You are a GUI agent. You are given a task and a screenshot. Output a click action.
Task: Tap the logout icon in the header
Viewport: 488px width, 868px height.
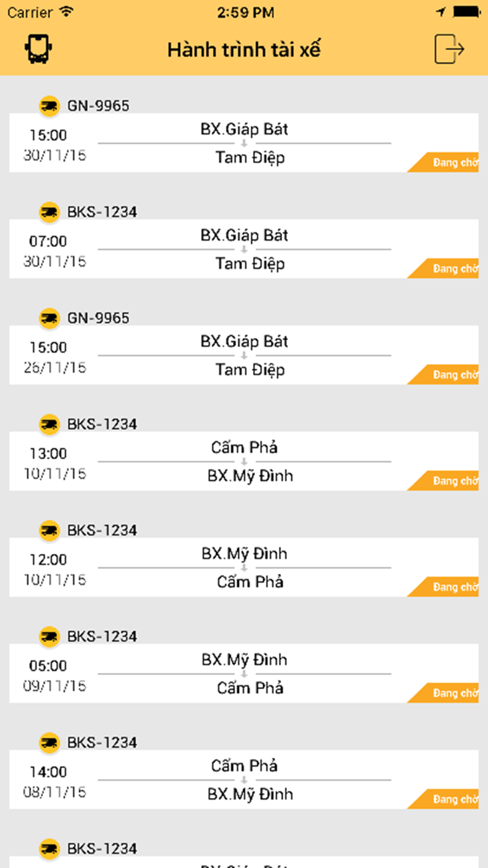coord(449,49)
